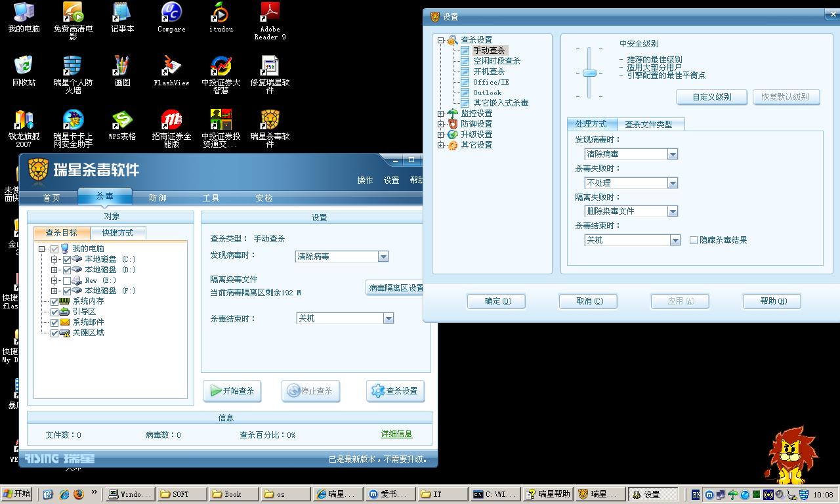Click the 开始查杀 button
840x504 pixels.
pos(232,391)
